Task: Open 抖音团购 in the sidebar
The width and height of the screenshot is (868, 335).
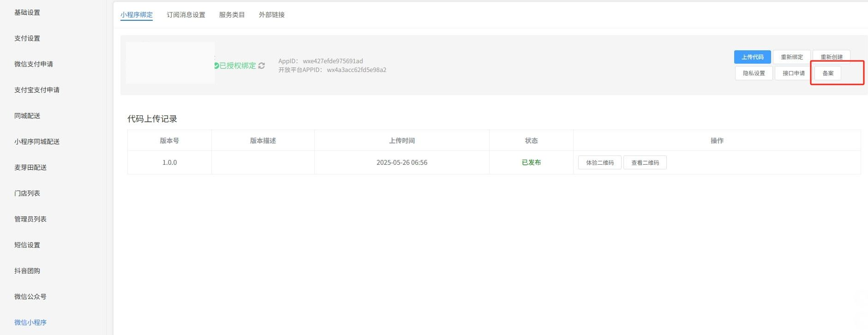Action: click(27, 271)
